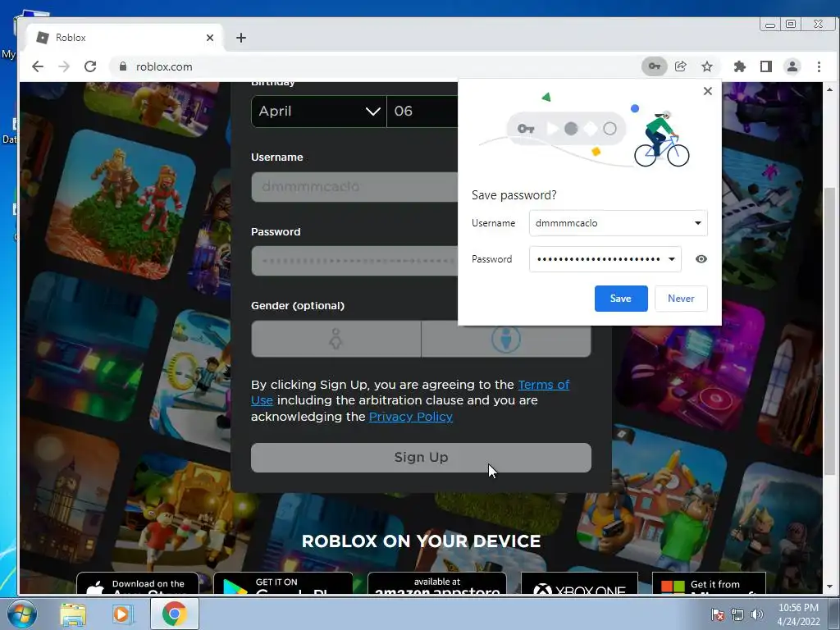Toggle the Chrome side panel icon
This screenshot has width=840, height=630.
tap(766, 66)
